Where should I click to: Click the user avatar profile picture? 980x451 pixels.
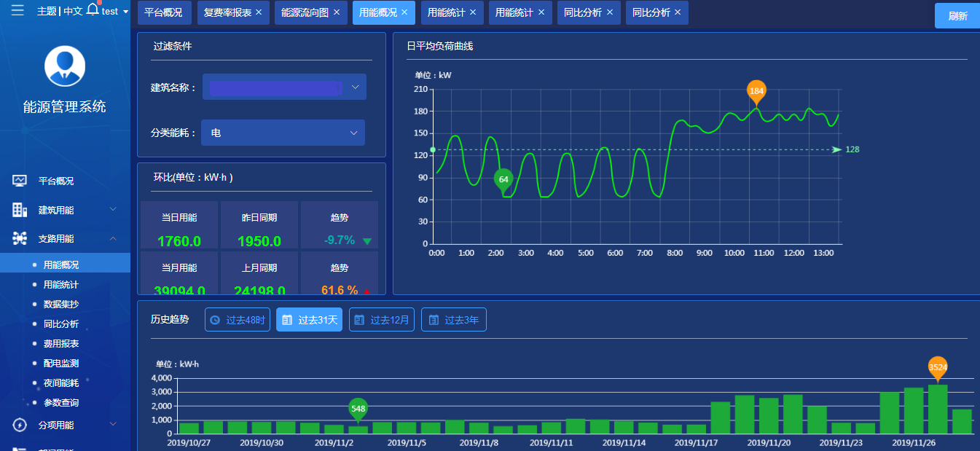pos(65,66)
